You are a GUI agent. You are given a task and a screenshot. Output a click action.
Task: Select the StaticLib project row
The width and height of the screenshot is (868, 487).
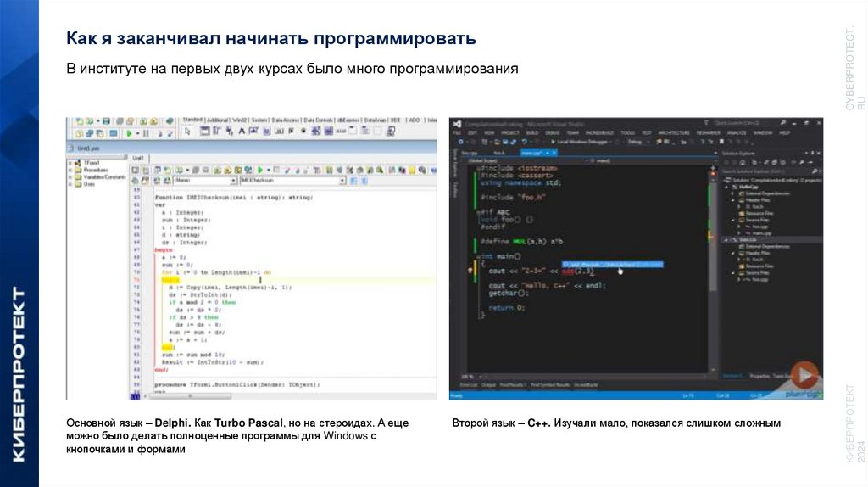coord(771,240)
